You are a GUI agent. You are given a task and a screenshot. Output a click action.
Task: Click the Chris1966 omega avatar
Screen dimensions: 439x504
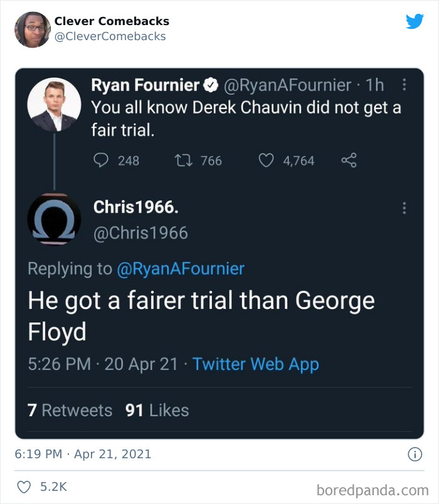[54, 219]
